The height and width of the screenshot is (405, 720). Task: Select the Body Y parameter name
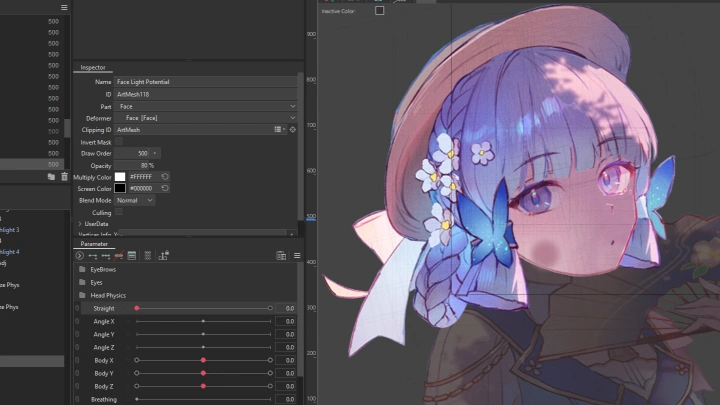[104, 373]
